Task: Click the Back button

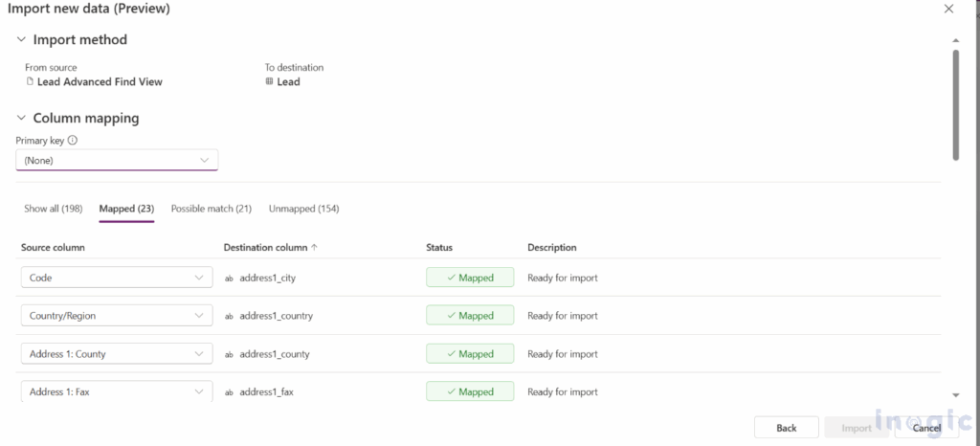Action: (786, 428)
